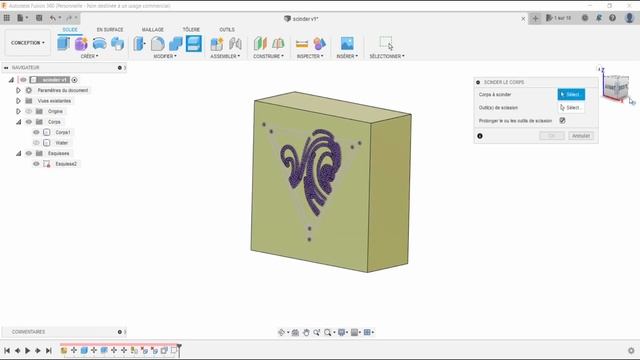640x360 pixels.
Task: Toggle visibility of Esquisses folder
Action: click(x=29, y=153)
